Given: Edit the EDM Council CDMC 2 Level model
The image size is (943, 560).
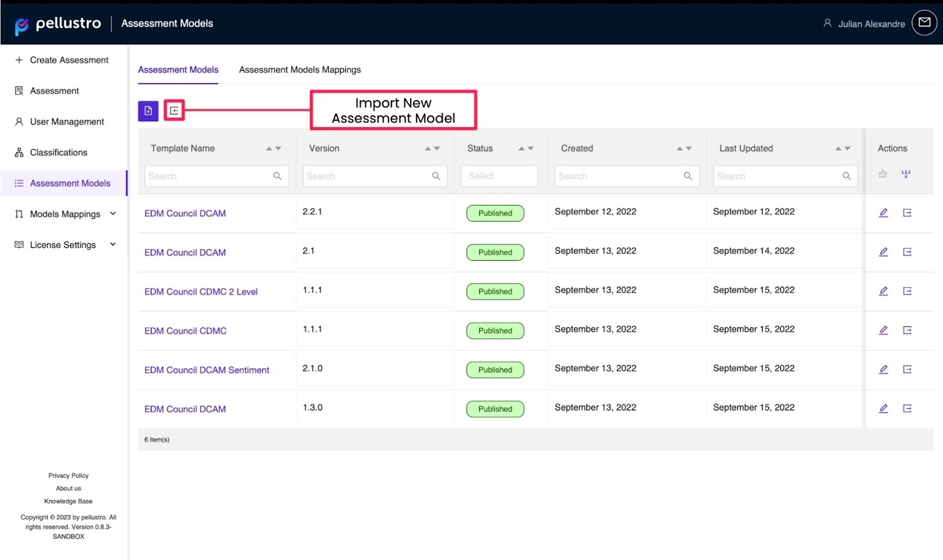Looking at the screenshot, I should click(x=883, y=291).
